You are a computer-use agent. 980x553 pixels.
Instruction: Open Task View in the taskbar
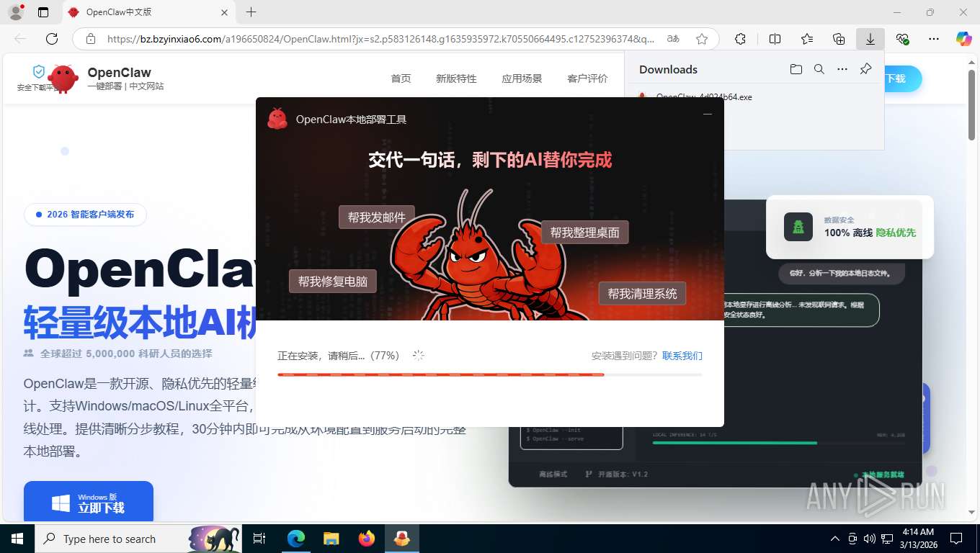click(259, 539)
